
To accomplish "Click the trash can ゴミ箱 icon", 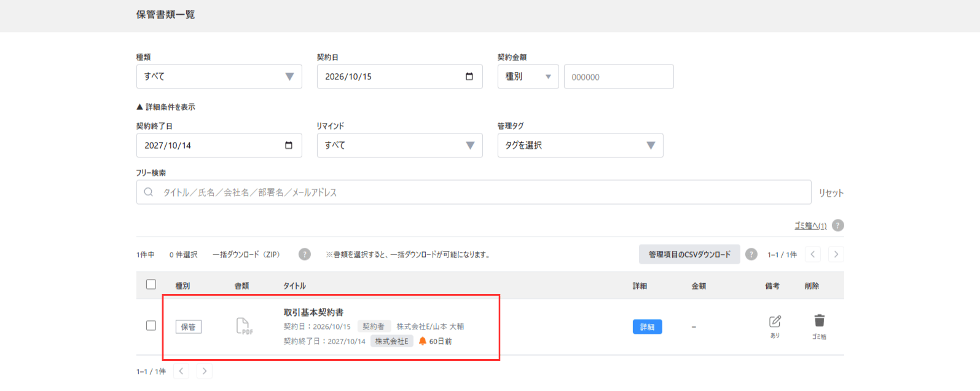I will (819, 320).
